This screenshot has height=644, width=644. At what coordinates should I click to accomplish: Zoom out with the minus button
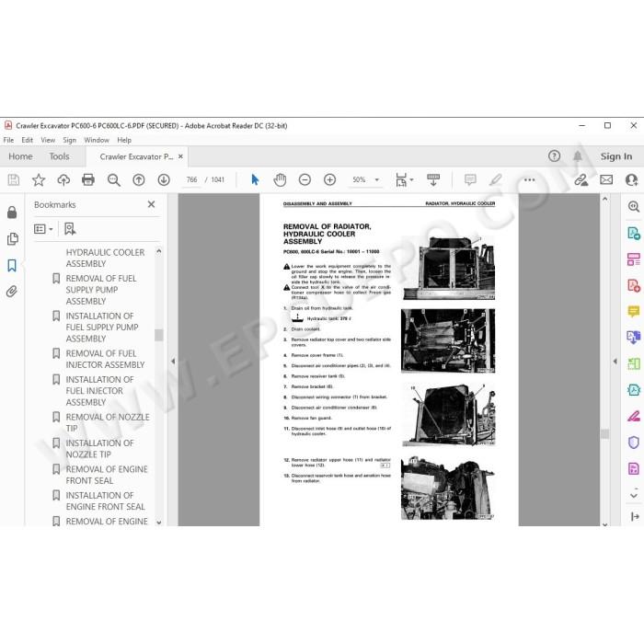(305, 180)
